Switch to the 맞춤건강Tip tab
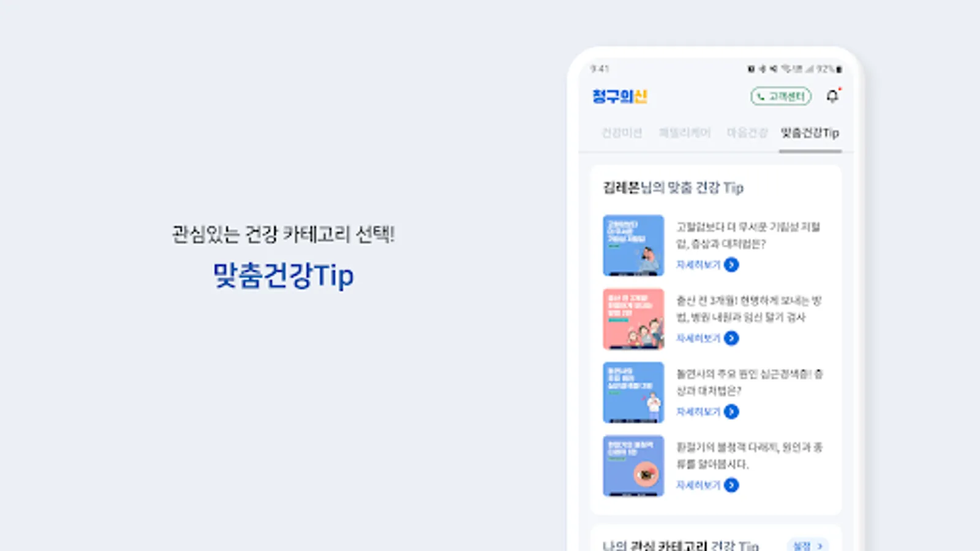This screenshot has width=980, height=551. [x=810, y=133]
